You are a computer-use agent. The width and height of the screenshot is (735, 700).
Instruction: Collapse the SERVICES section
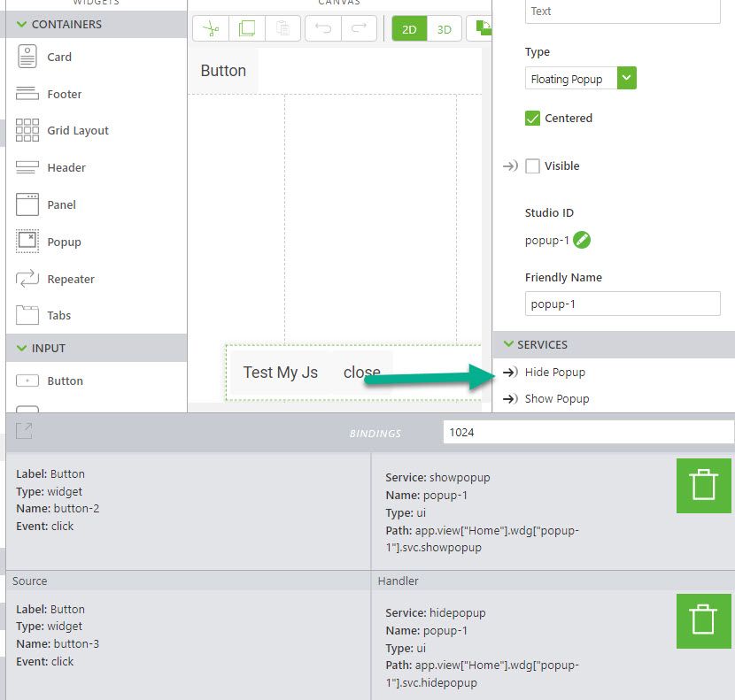[x=508, y=344]
